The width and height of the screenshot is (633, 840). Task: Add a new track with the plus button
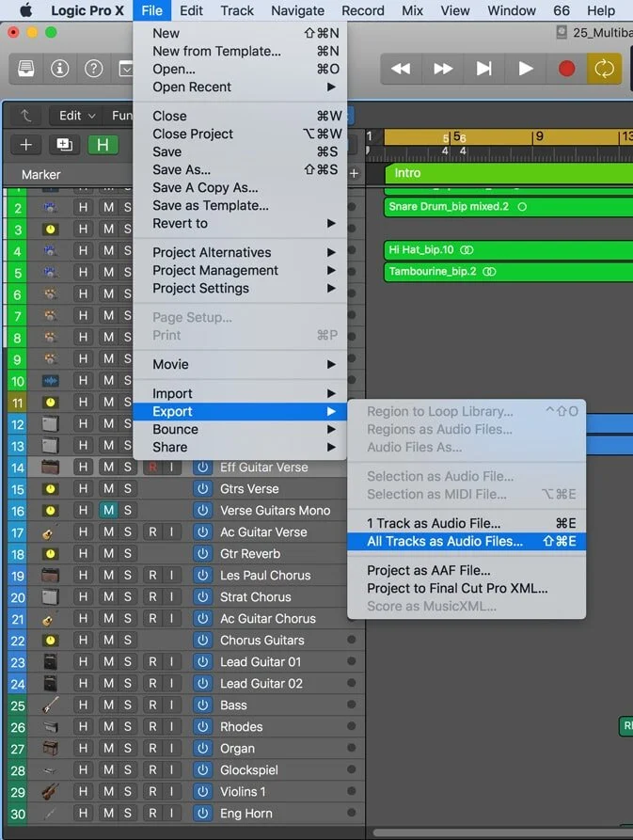pos(25,145)
